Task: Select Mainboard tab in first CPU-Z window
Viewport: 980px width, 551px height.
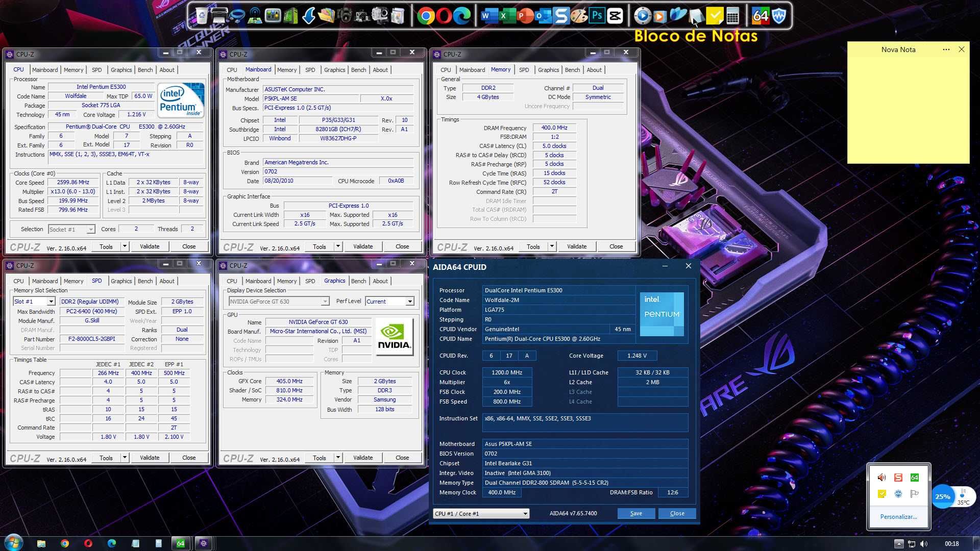Action: 45,70
